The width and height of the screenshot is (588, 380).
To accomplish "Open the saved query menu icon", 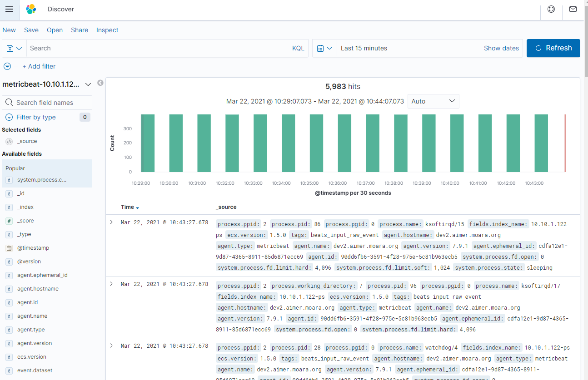I will coord(15,48).
